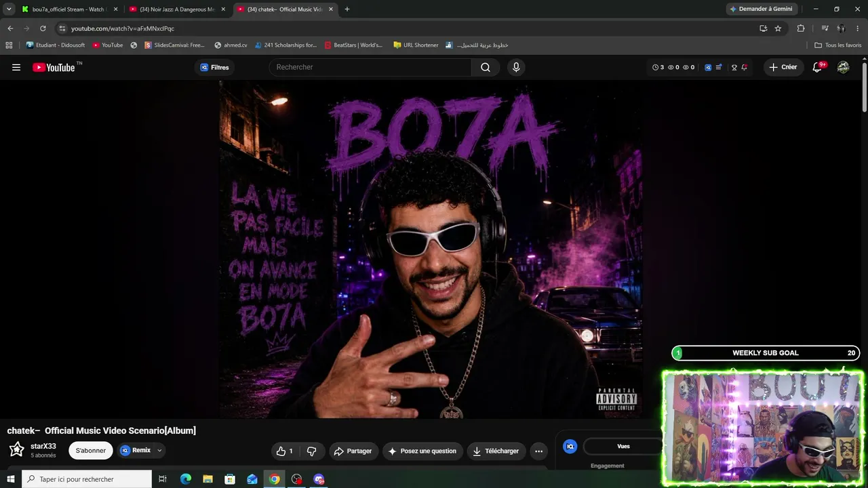Open the media control icon in Chrome toolbar
The height and width of the screenshot is (488, 868).
point(825,28)
